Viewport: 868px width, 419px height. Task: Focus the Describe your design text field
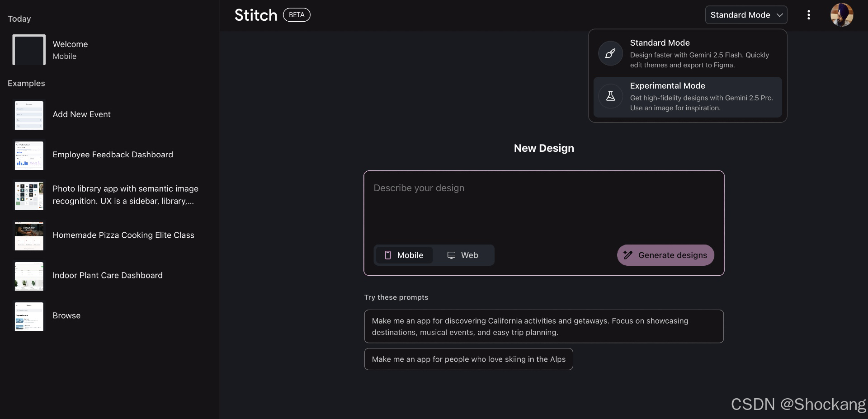click(x=544, y=207)
